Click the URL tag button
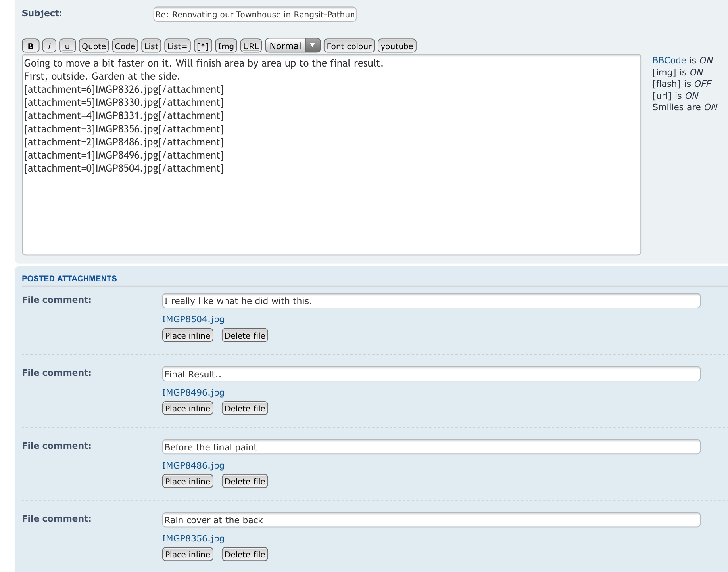Viewport: 728px width, 572px height. point(251,46)
